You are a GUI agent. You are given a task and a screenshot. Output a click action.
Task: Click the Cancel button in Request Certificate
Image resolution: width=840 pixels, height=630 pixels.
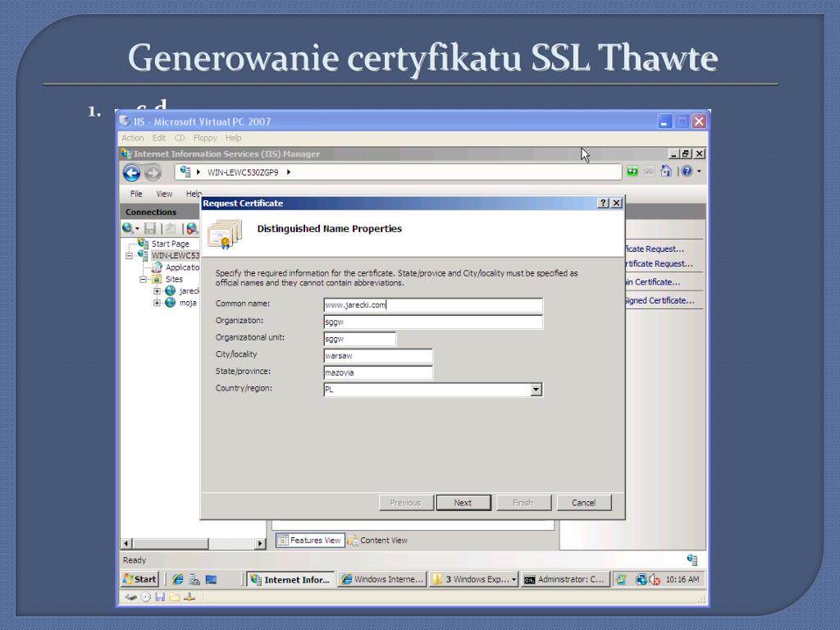pyautogui.click(x=583, y=503)
